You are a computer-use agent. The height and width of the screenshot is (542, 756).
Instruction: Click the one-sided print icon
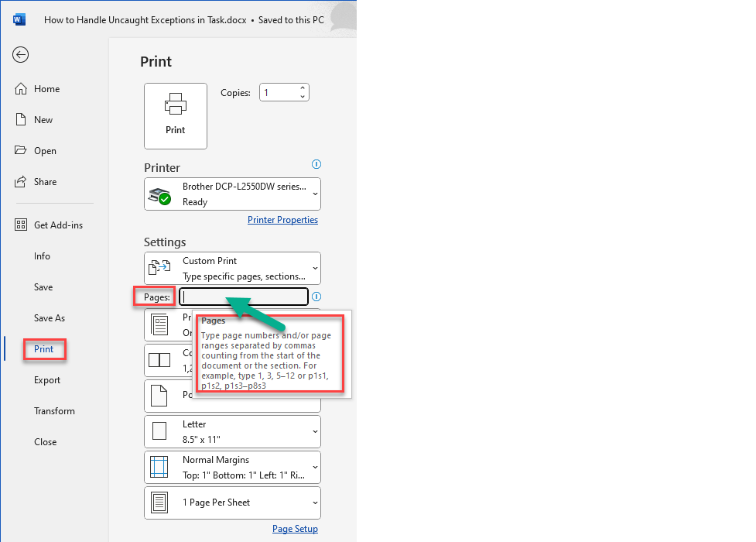tap(159, 324)
